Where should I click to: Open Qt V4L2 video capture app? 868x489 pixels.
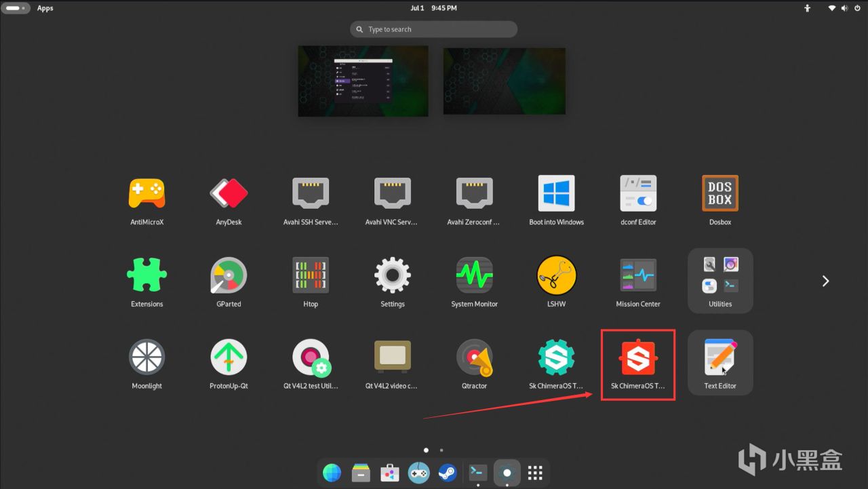392,357
